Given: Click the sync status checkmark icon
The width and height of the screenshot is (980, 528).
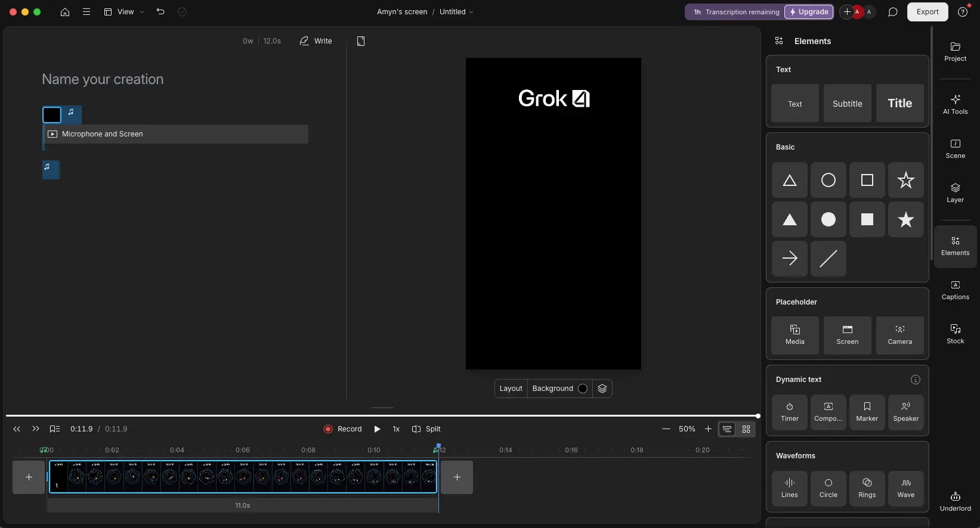Looking at the screenshot, I should [x=182, y=12].
